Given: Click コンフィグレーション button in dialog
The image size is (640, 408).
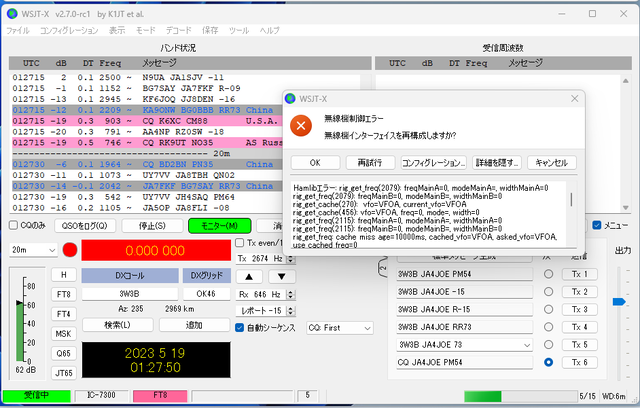Looking at the screenshot, I should pos(433,163).
